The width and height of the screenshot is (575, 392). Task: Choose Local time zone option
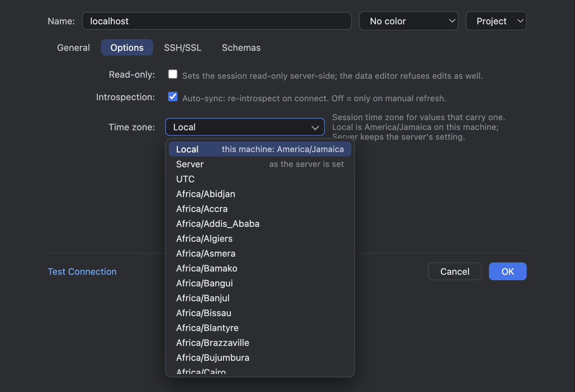(x=260, y=149)
